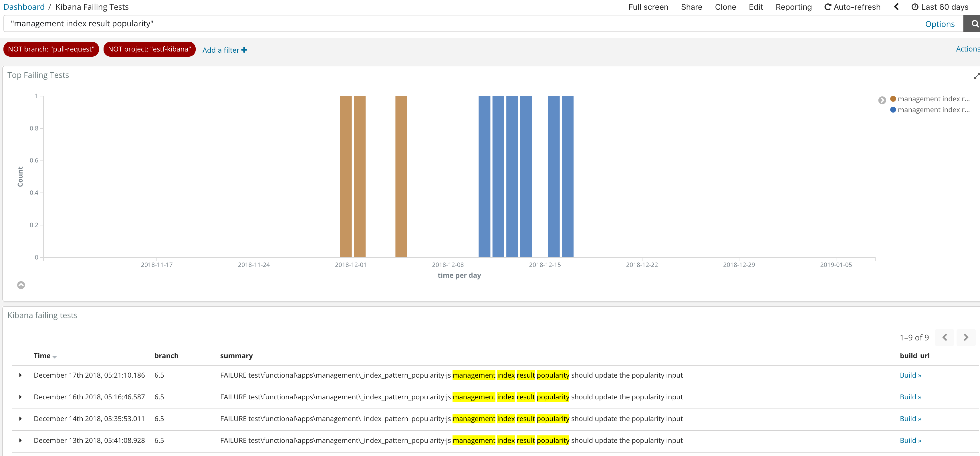Click the tan bar between 2018-12-01 and 2018-12-08
Image resolution: width=980 pixels, height=456 pixels.
coord(401,177)
